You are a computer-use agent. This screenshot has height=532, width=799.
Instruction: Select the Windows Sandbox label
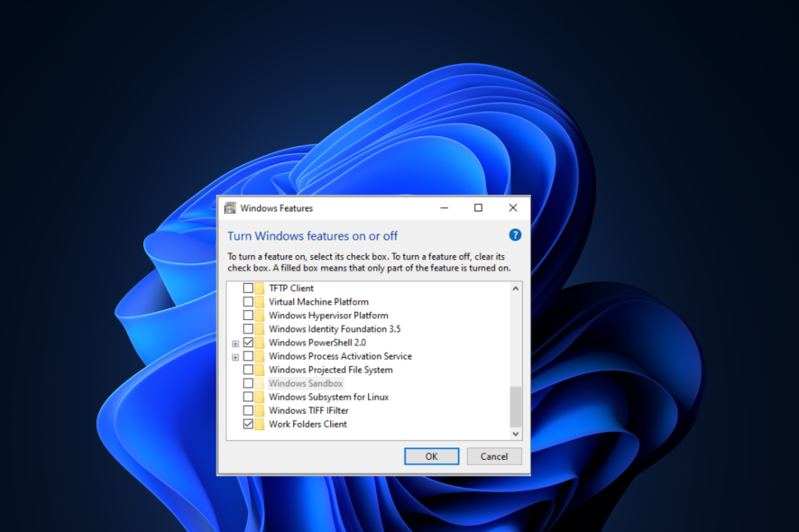pyautogui.click(x=306, y=383)
